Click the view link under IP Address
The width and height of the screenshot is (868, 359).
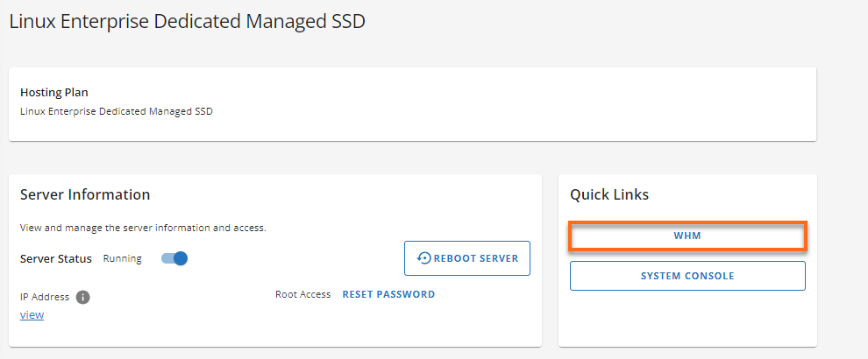32,315
